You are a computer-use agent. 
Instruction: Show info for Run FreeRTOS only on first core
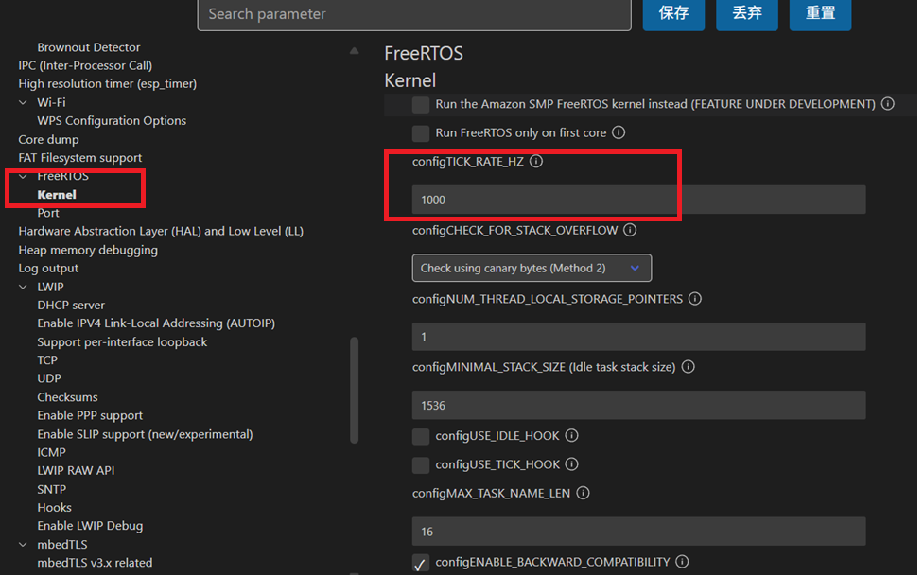point(619,132)
